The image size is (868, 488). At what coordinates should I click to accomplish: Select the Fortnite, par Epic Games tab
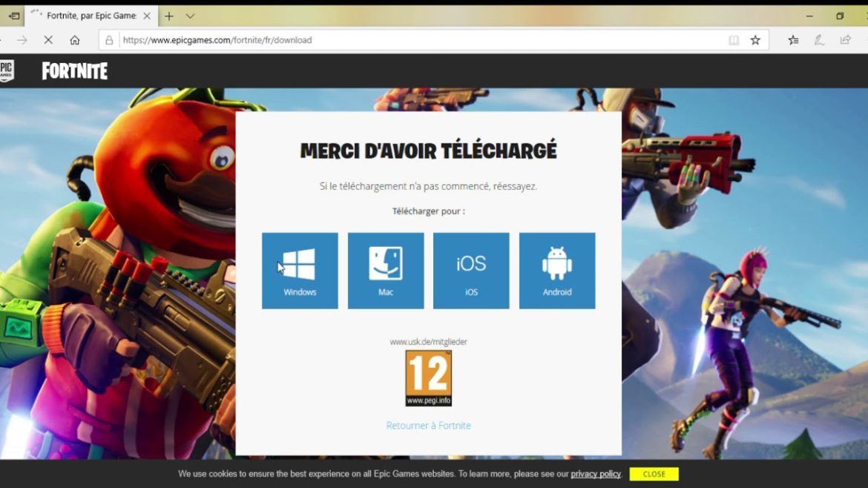[x=88, y=16]
